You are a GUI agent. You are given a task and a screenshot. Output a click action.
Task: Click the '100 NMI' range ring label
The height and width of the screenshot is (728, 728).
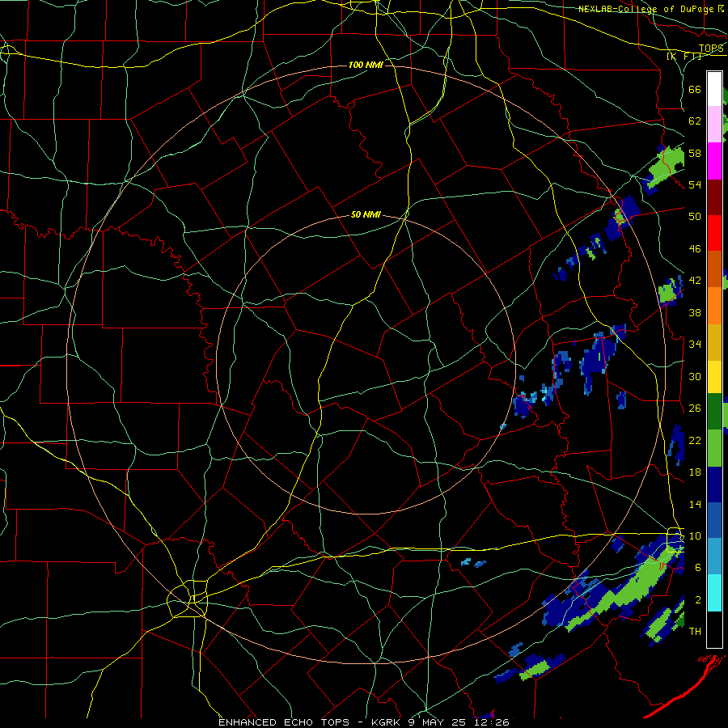[x=366, y=65]
